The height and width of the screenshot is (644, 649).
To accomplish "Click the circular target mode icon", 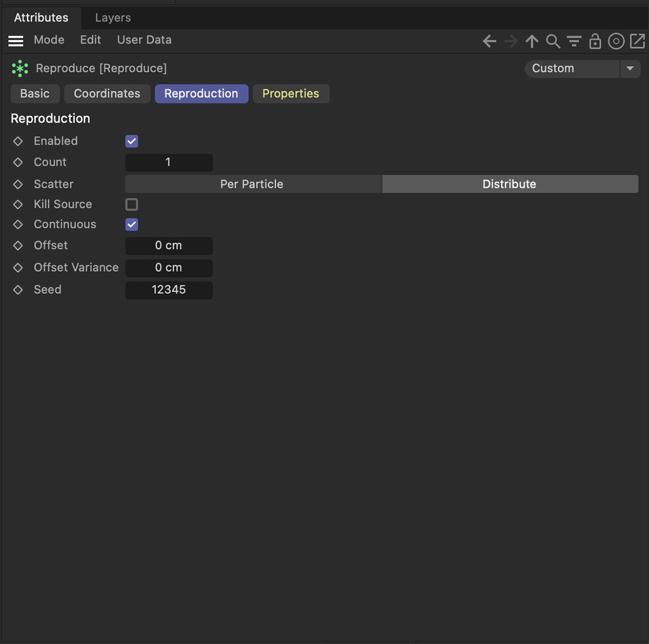I will [616, 41].
